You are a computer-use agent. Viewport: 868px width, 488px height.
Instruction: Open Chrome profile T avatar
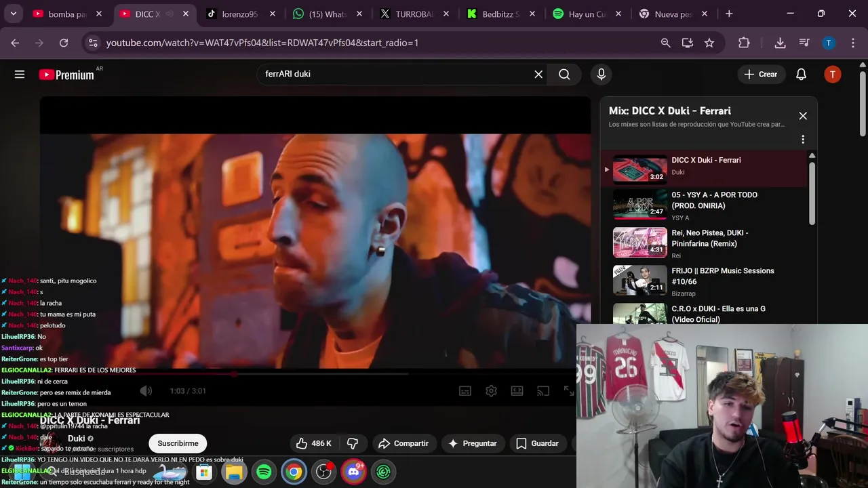829,43
